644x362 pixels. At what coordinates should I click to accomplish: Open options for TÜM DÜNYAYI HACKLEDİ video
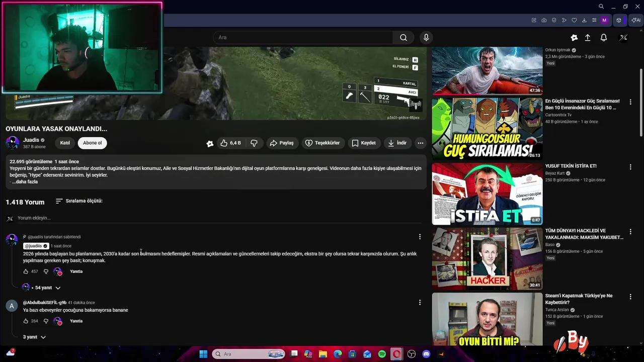click(x=630, y=232)
